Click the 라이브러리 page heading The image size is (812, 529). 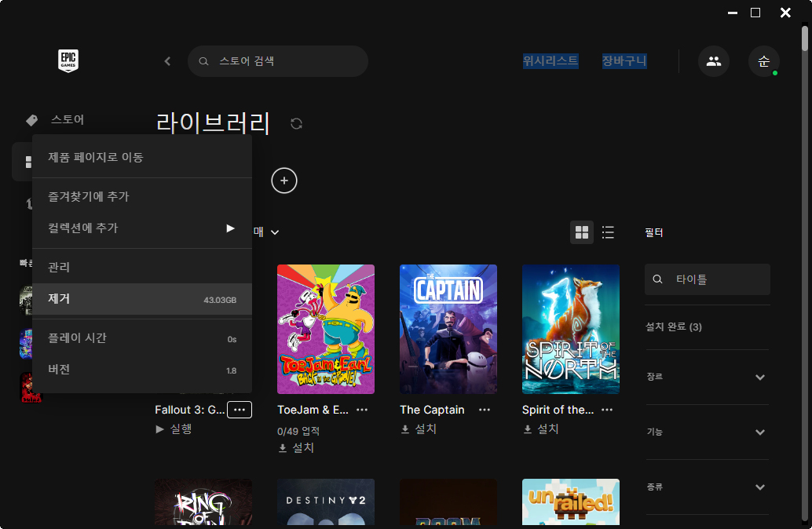pos(213,123)
